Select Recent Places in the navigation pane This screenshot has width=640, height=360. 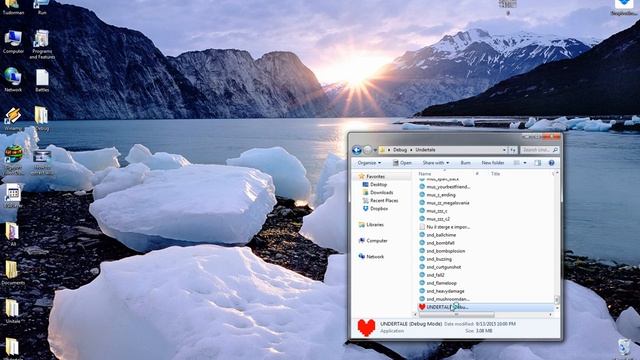point(384,201)
